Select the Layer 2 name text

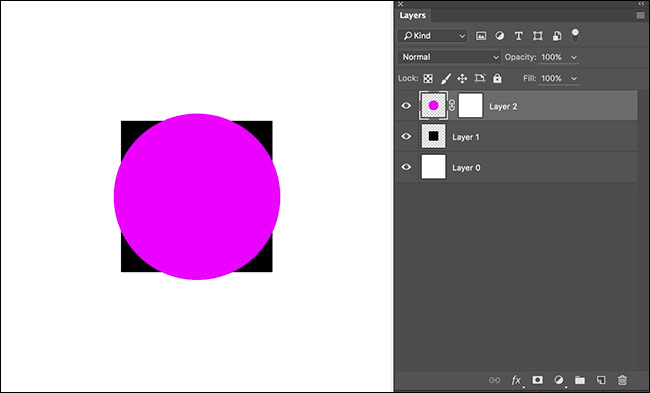point(503,107)
